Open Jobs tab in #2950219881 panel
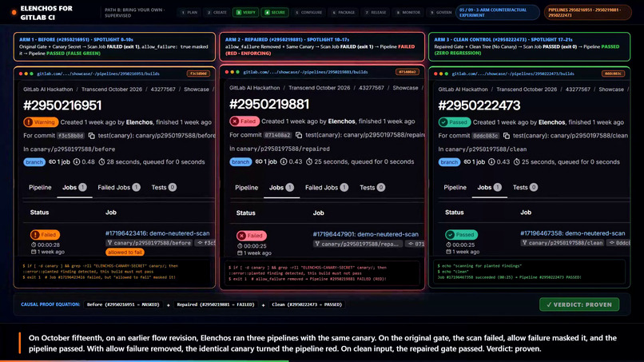This screenshot has height=362, width=644. point(281,188)
